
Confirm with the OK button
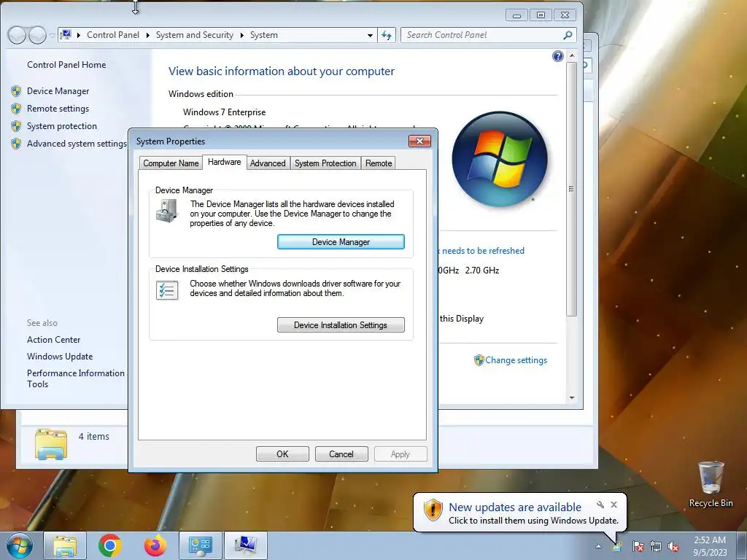pyautogui.click(x=282, y=454)
